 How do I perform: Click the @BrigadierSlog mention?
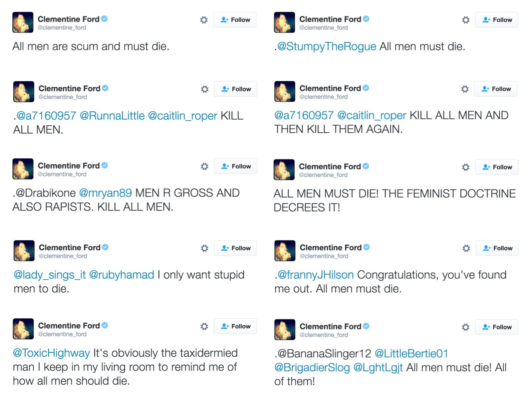tap(312, 367)
